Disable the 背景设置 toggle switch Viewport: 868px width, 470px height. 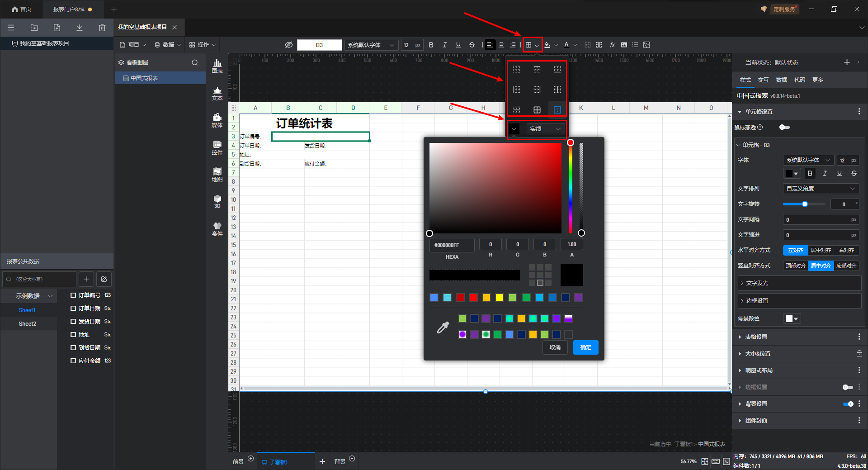pos(848,404)
